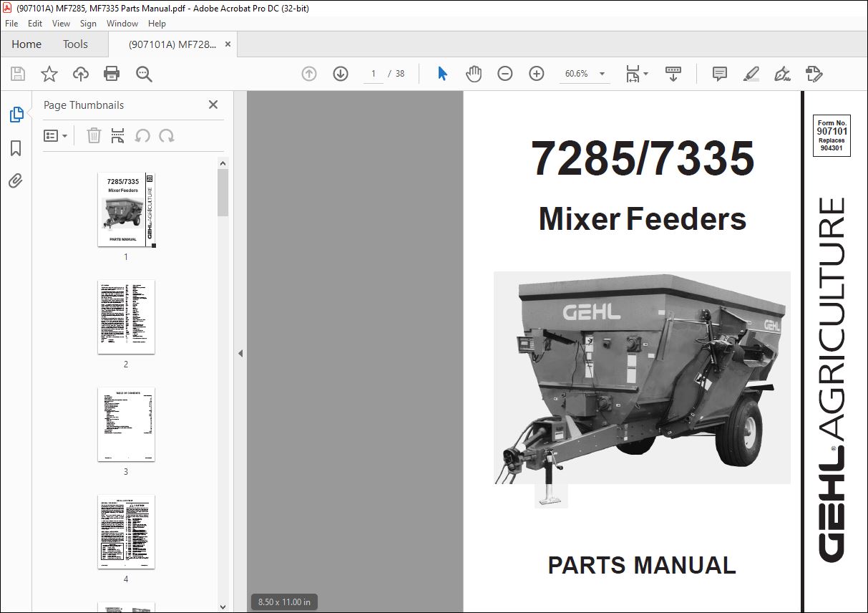Open the Help menu

pyautogui.click(x=157, y=24)
